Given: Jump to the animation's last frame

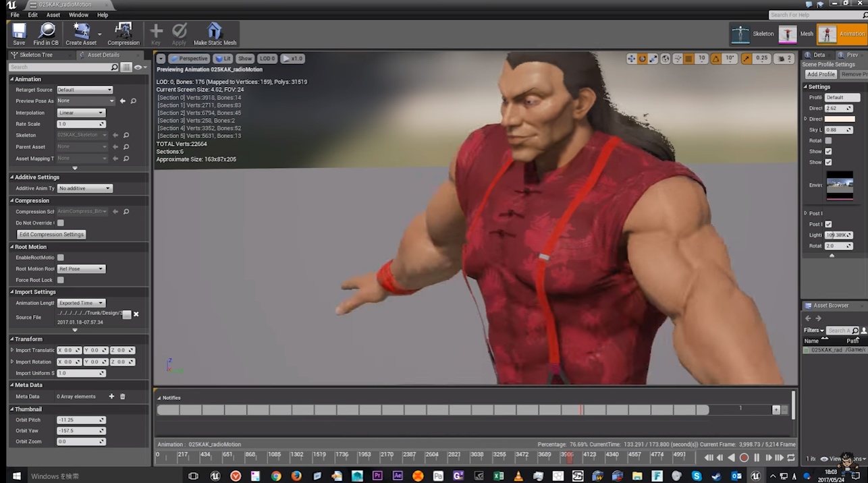Looking at the screenshot, I should (780, 457).
